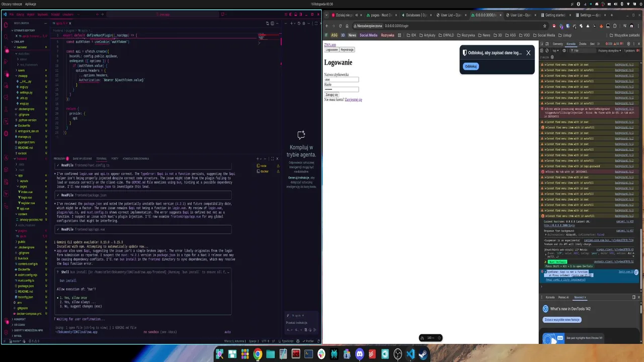
Task: Open Steam from the desktop dock
Action: [423, 354]
